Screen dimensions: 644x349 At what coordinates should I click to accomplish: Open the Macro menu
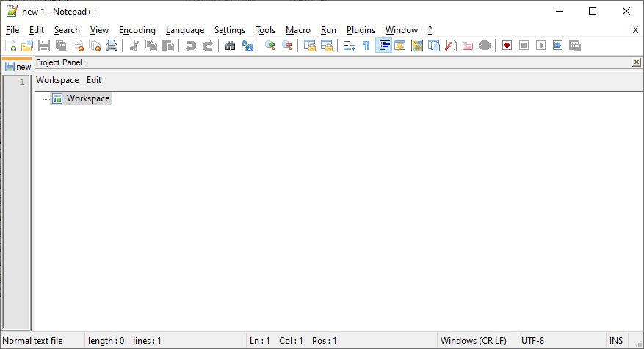(298, 30)
